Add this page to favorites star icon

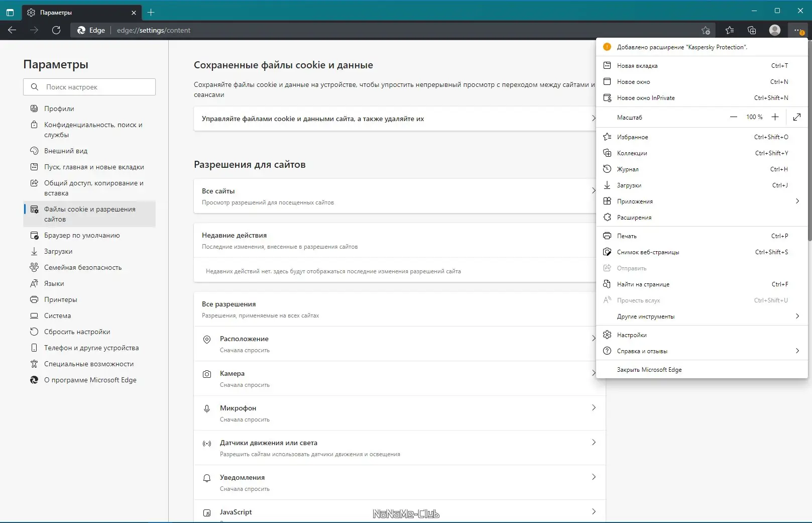click(706, 30)
